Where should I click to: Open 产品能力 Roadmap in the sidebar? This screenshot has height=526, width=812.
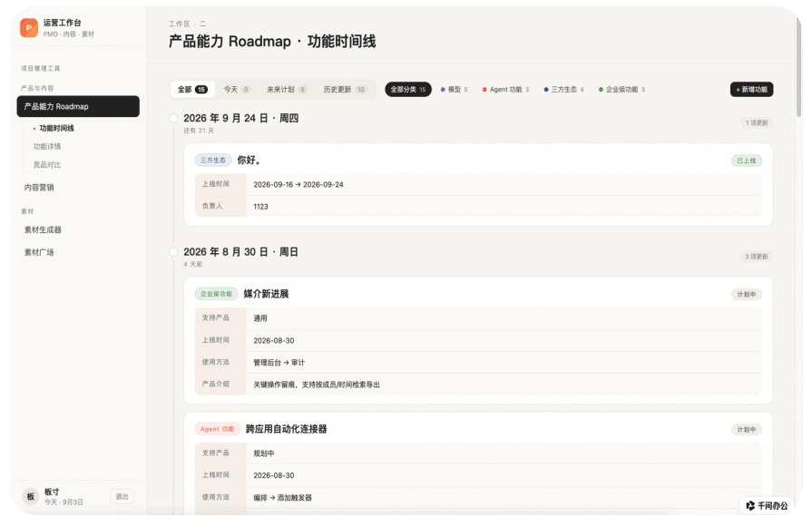click(x=78, y=106)
